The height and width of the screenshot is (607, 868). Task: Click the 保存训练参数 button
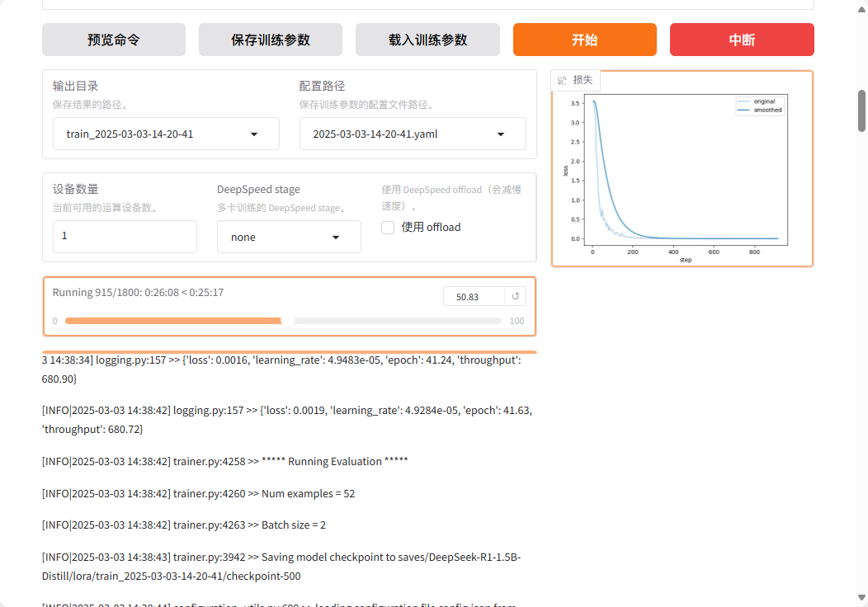(270, 40)
